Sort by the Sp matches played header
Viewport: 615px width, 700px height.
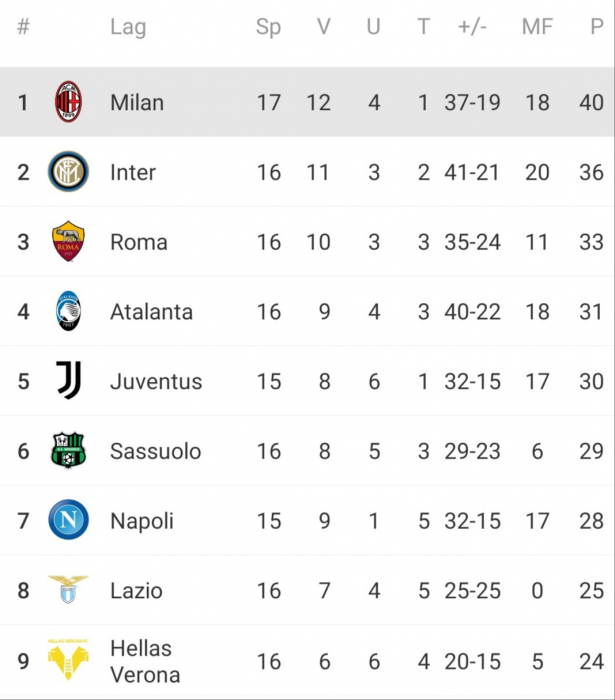click(x=268, y=28)
